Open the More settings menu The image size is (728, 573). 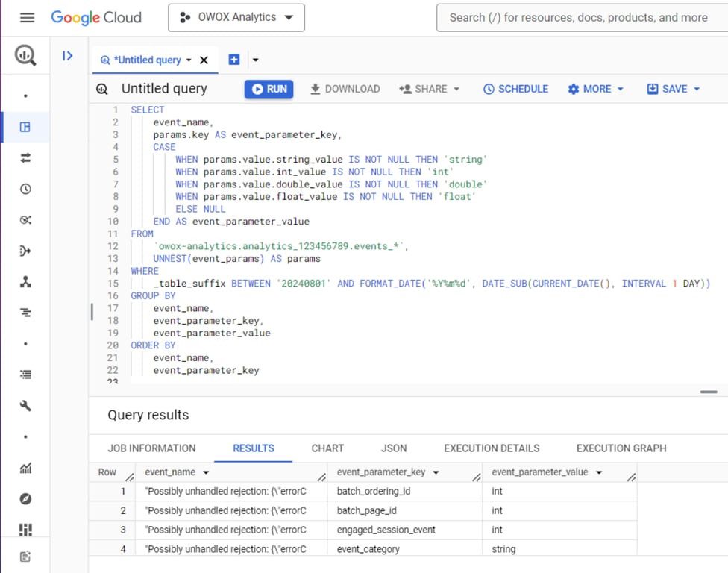595,89
